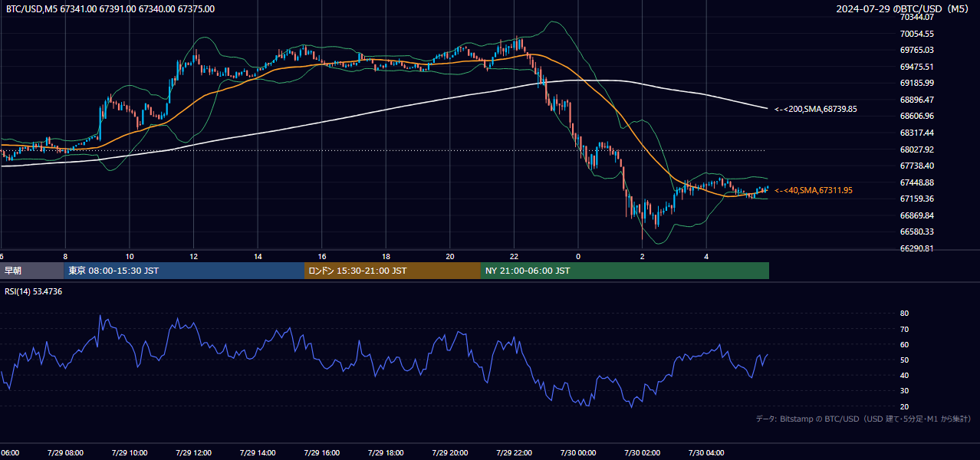Click price axis label 70344.07

point(917,17)
